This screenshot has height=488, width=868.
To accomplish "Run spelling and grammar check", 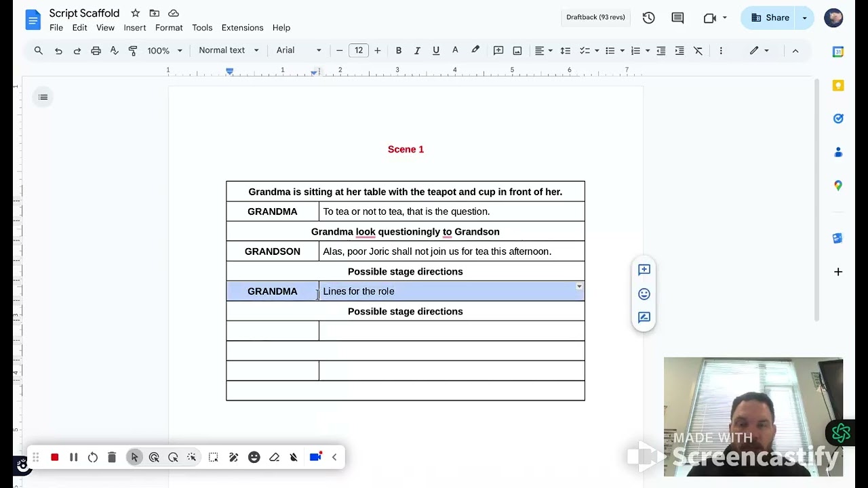I will [114, 51].
